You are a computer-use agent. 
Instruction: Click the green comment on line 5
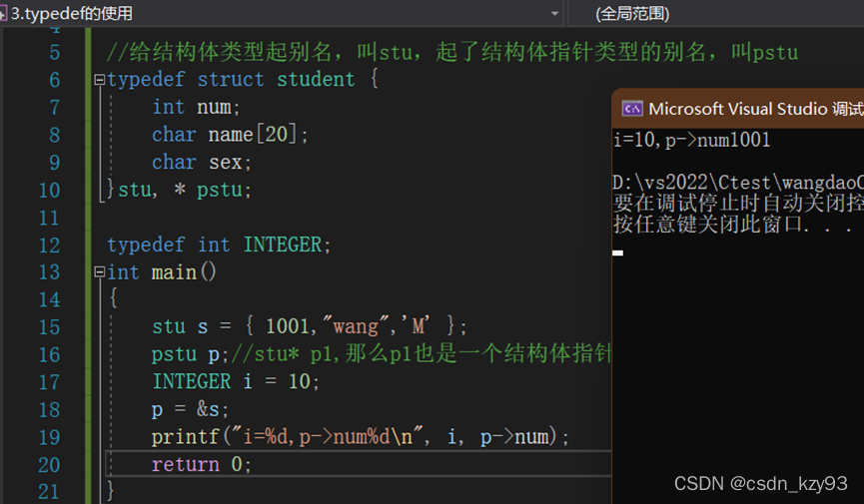click(x=452, y=52)
